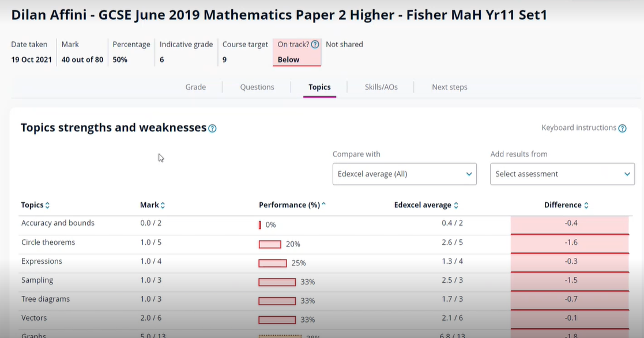The width and height of the screenshot is (644, 338).
Task: Sort table by Mark column arrows
Action: [163, 206]
